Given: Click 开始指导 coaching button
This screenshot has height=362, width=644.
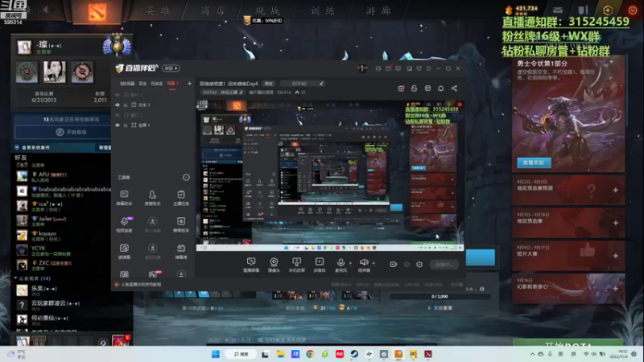Looking at the screenshot, I should [71, 132].
